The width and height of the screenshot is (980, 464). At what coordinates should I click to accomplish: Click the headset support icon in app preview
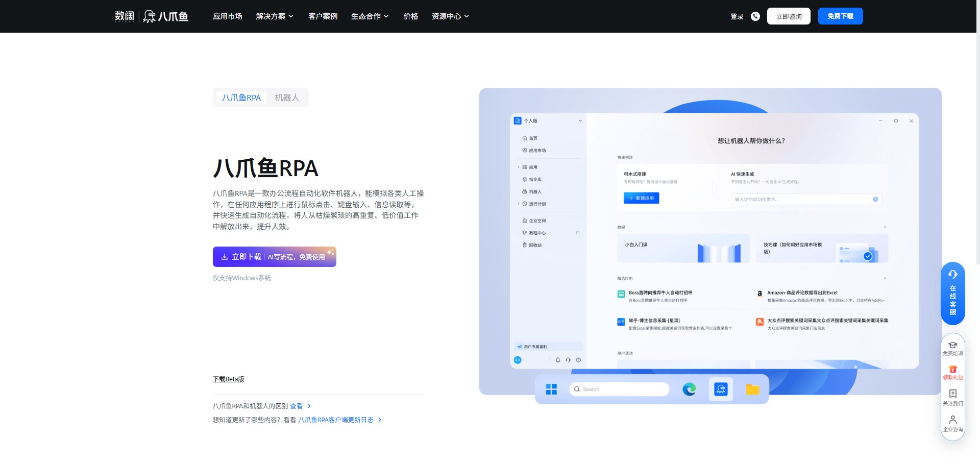coord(568,360)
